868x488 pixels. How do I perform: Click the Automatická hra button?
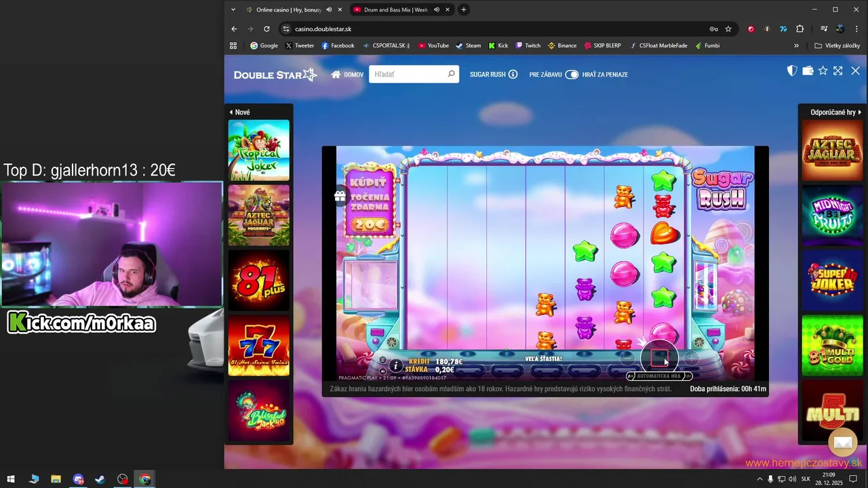pos(659,376)
